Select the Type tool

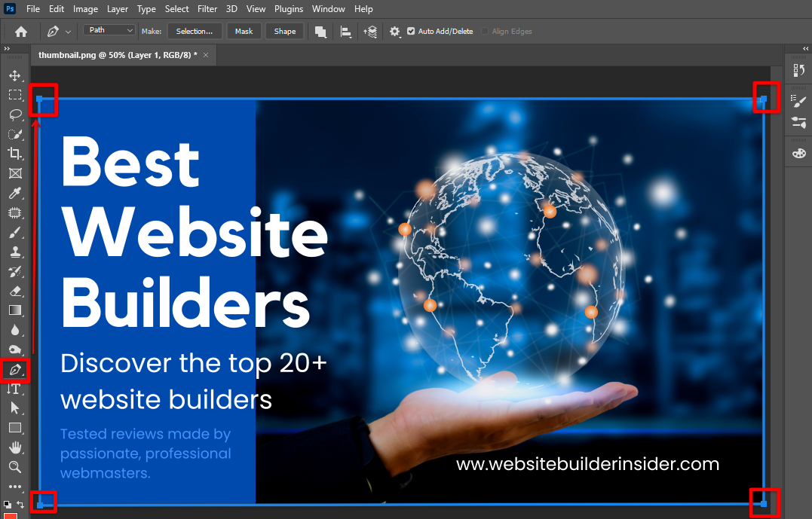(x=15, y=389)
